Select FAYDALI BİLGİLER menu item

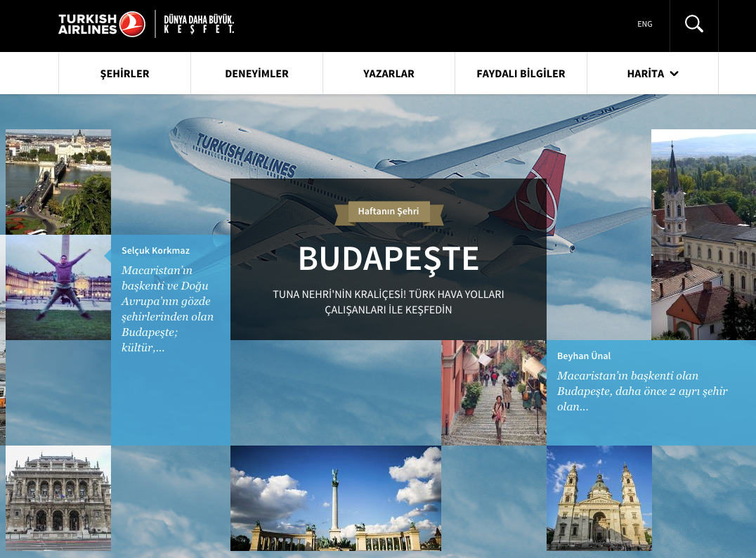521,73
